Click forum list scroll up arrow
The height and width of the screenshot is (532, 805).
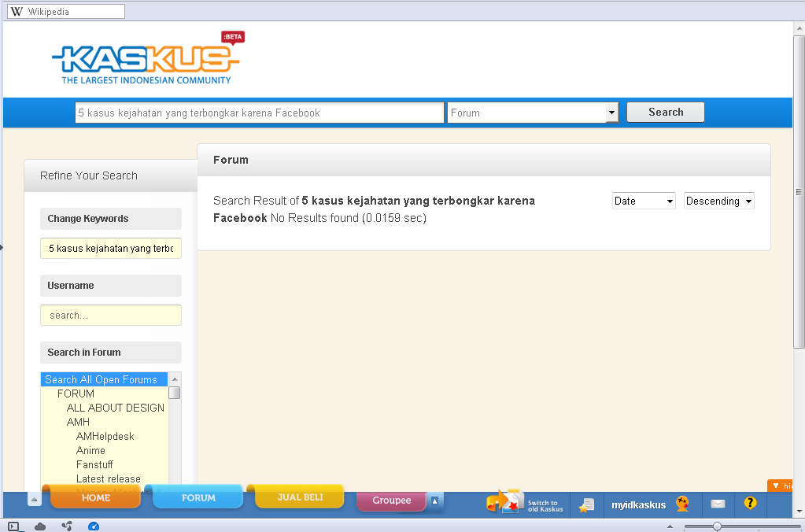(175, 379)
